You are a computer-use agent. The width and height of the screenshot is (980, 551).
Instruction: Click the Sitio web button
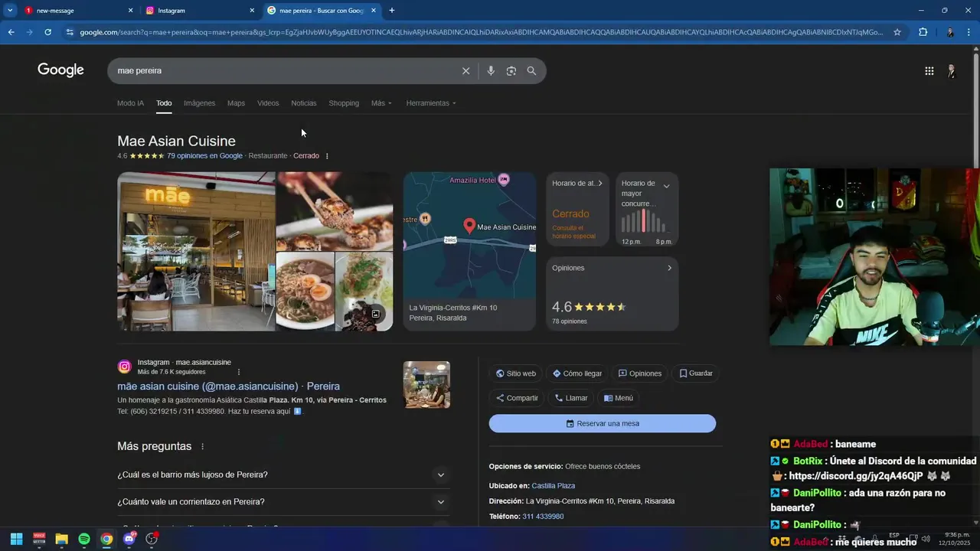[516, 373]
